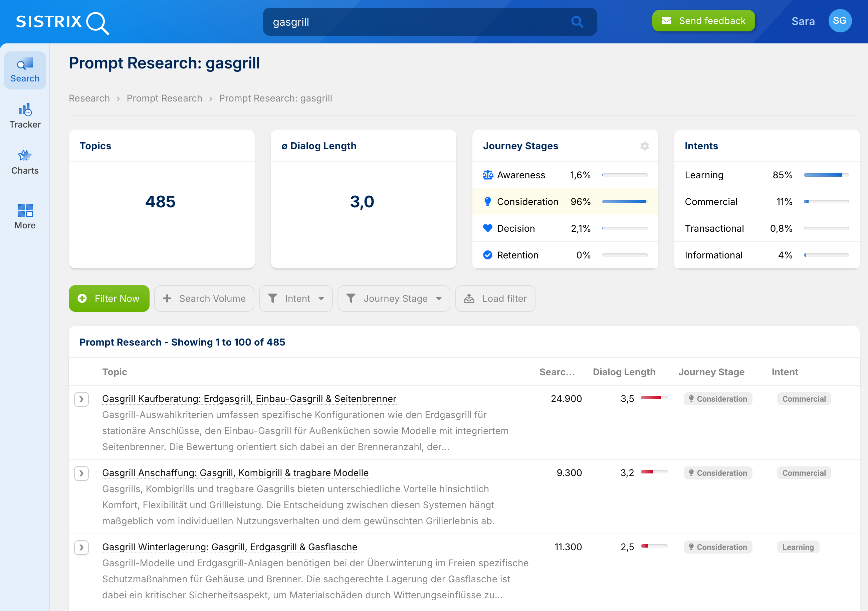Expand the Gasgrill Anschaffung table row
This screenshot has width=868, height=611.
tap(81, 473)
